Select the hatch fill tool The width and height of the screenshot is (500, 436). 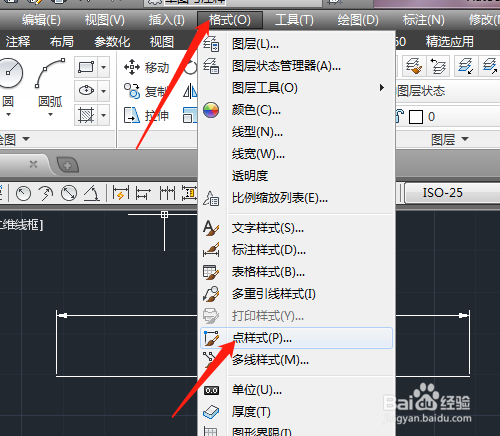[x=86, y=115]
